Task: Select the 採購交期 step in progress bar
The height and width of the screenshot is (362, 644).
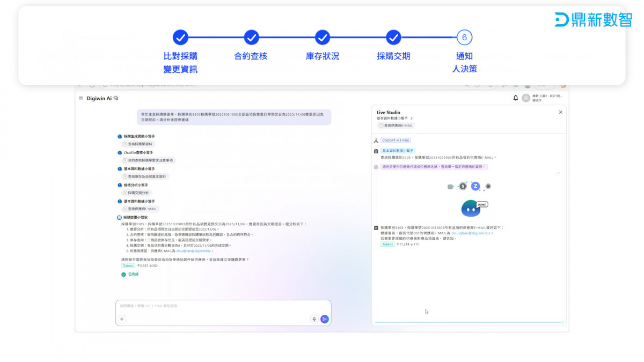Action: click(393, 38)
